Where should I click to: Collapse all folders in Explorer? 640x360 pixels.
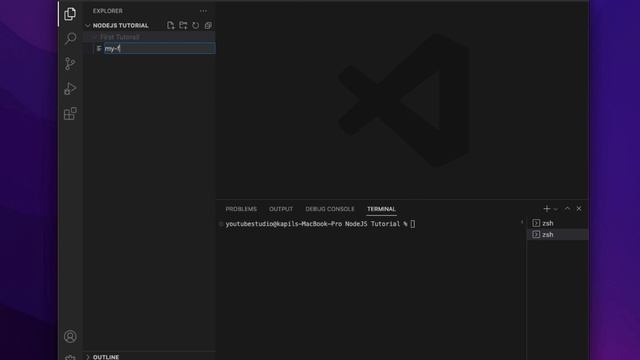click(208, 25)
